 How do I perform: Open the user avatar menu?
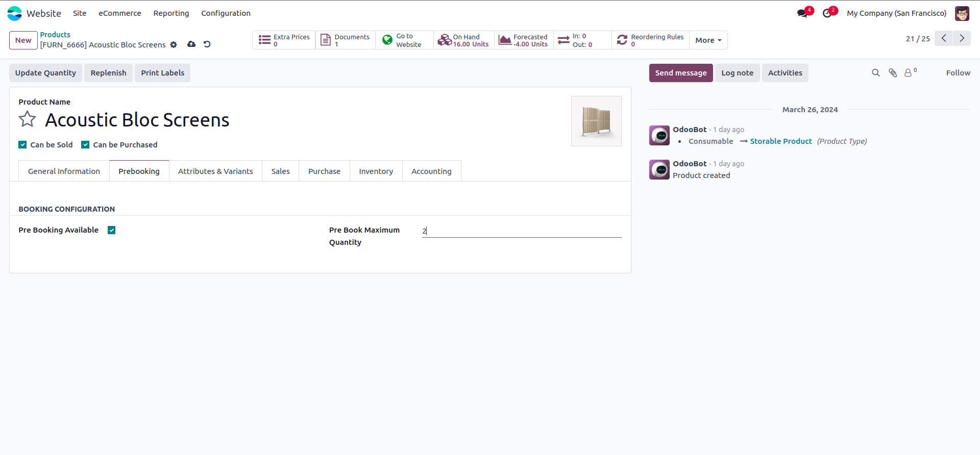(x=962, y=13)
